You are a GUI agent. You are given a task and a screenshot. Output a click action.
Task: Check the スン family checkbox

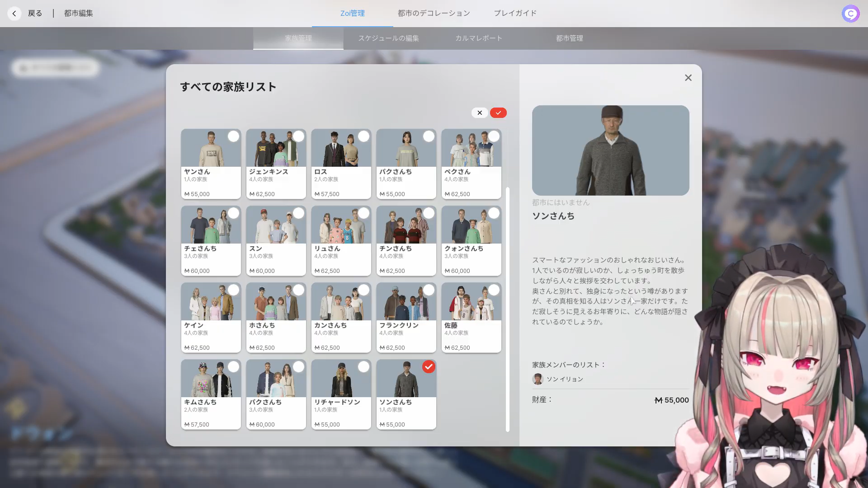pos(298,213)
